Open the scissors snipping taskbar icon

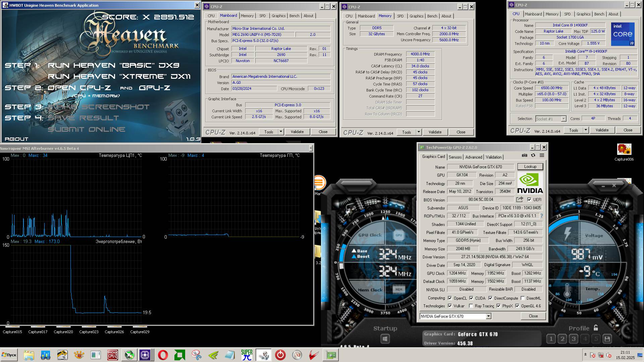(197, 355)
